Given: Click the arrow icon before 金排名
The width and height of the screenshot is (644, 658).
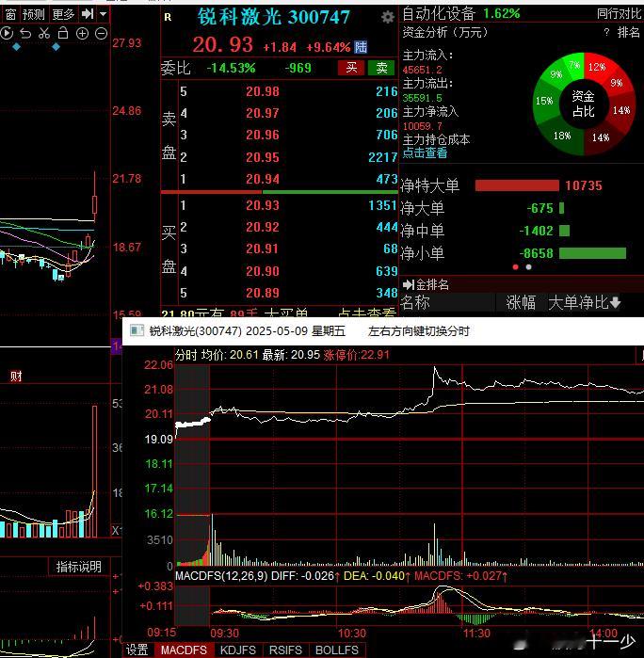Looking at the screenshot, I should (x=408, y=284).
